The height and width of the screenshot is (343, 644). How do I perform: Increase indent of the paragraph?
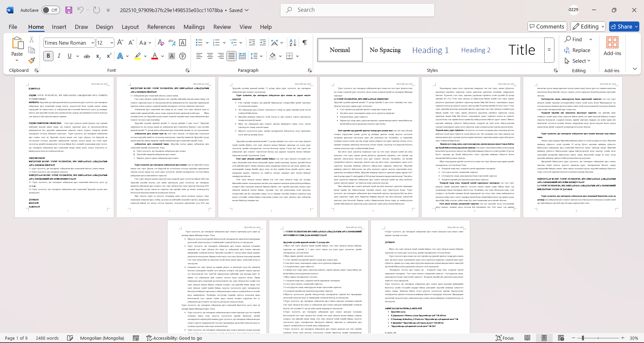point(263,43)
